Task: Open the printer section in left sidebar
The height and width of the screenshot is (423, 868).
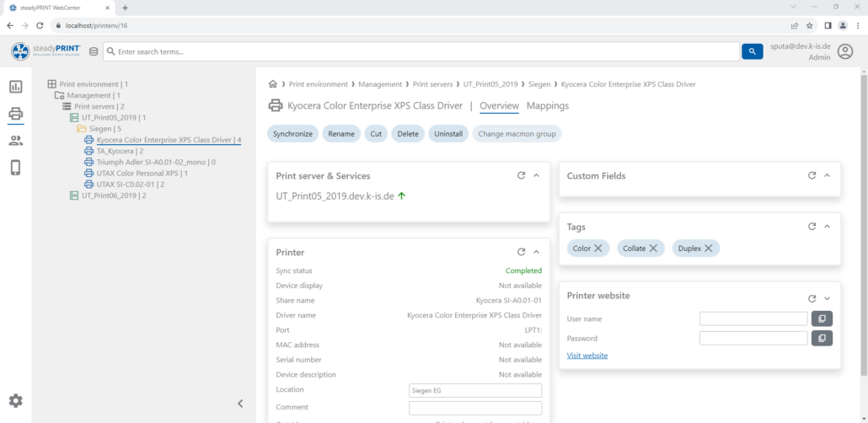Action: pyautogui.click(x=15, y=114)
